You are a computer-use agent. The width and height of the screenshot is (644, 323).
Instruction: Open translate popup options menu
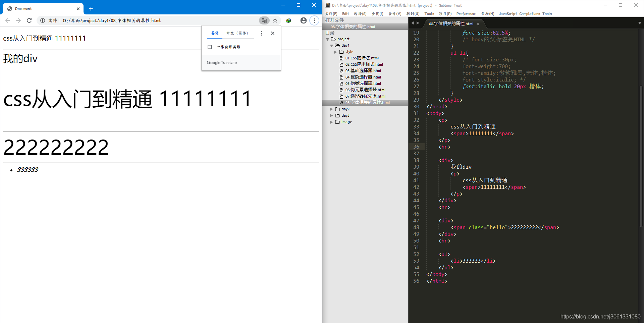pyautogui.click(x=262, y=33)
